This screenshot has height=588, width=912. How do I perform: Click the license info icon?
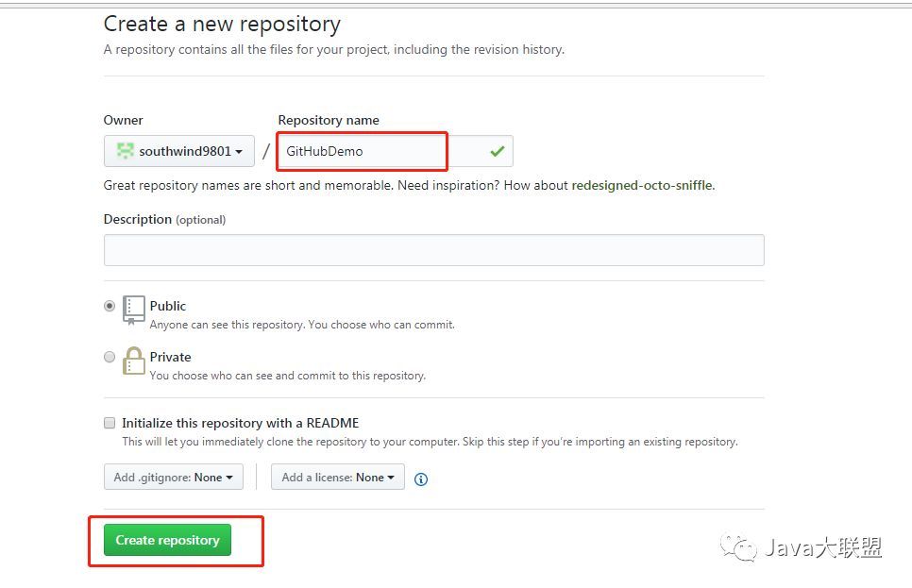coord(421,479)
